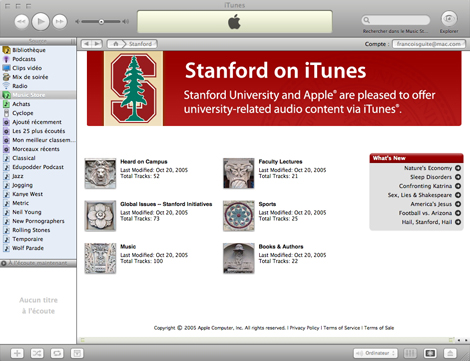This screenshot has width=470, height=361.
Task: Open the Achats playlist
Action: pos(38,104)
